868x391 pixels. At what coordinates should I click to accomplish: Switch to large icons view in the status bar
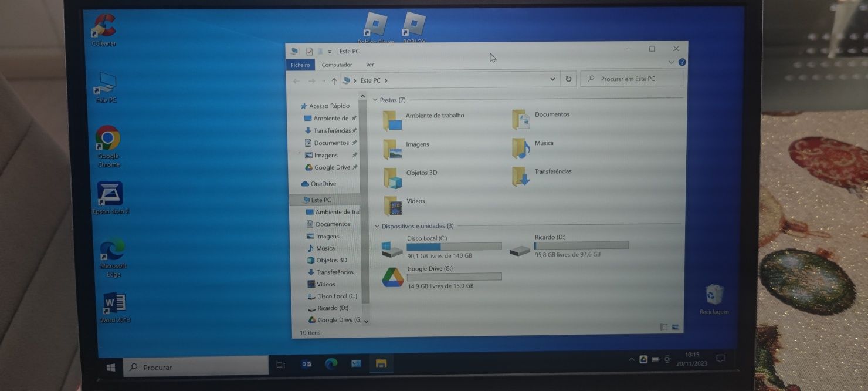tap(675, 327)
